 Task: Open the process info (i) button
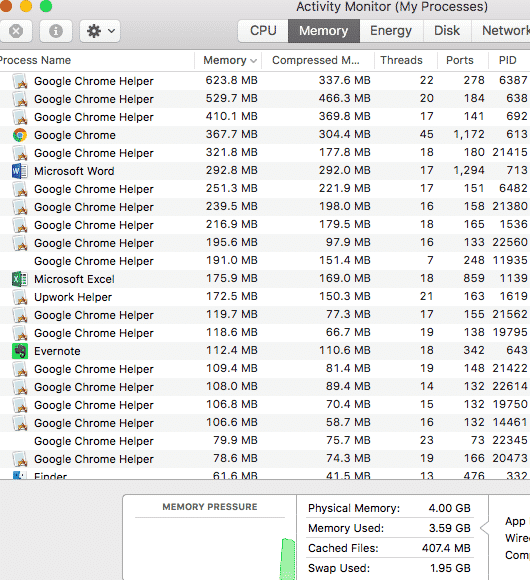click(56, 31)
